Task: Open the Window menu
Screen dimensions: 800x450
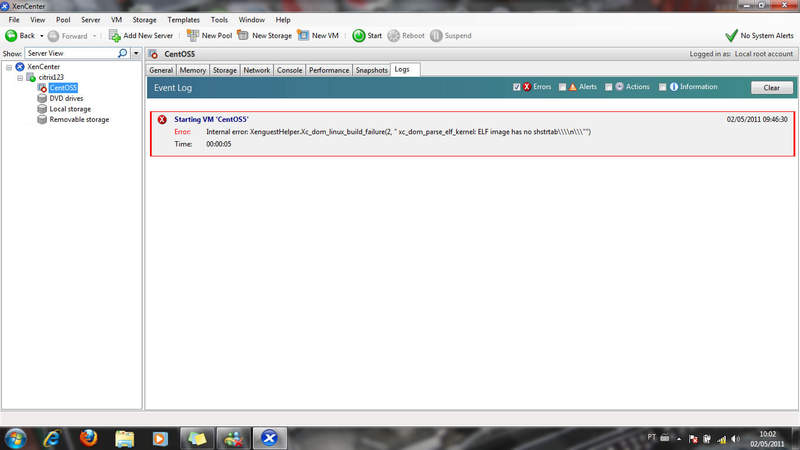Action: click(252, 20)
